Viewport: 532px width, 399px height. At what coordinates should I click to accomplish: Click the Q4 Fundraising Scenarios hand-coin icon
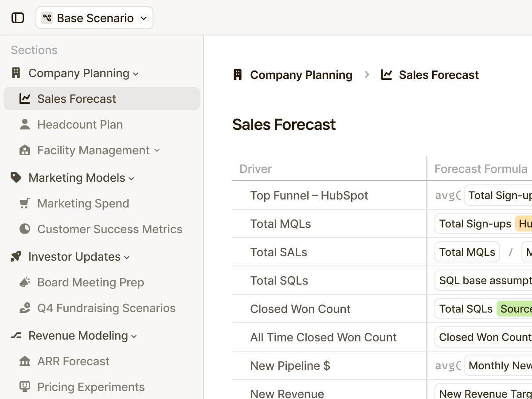tap(25, 308)
